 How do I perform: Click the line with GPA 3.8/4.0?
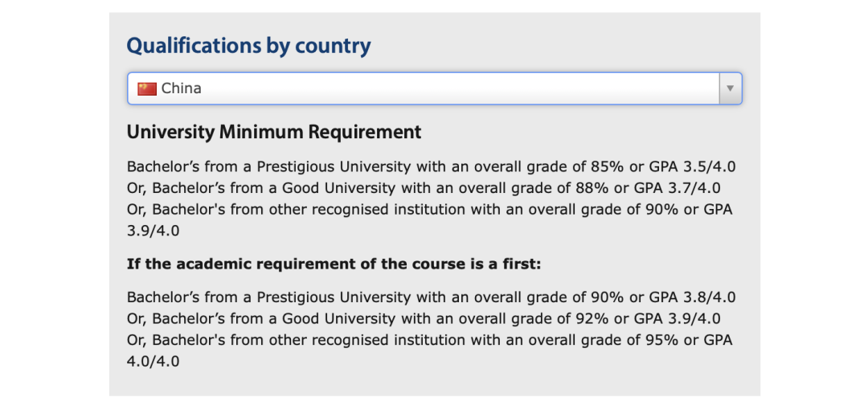pyautogui.click(x=432, y=297)
